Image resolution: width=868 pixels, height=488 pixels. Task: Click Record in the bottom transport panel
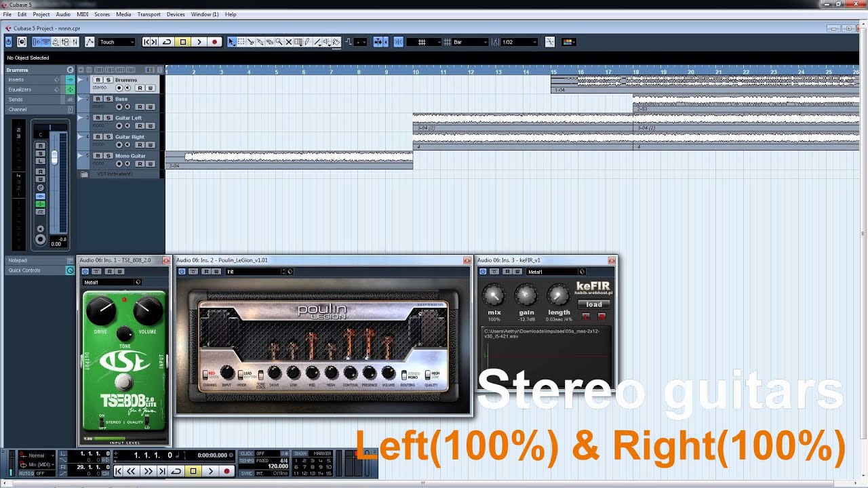pos(227,471)
